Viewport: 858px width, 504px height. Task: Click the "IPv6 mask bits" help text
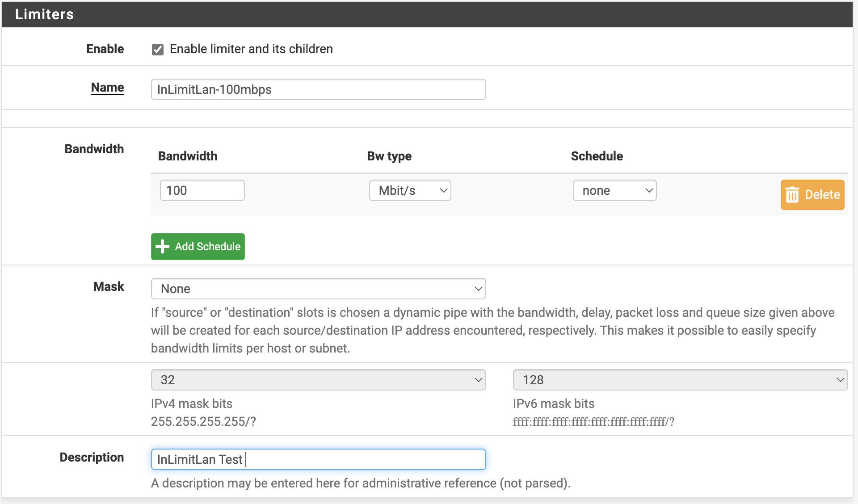(554, 404)
